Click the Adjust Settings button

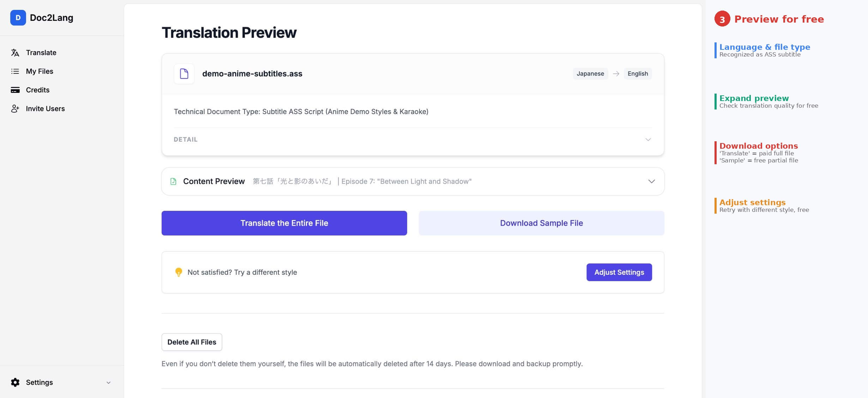[619, 272]
